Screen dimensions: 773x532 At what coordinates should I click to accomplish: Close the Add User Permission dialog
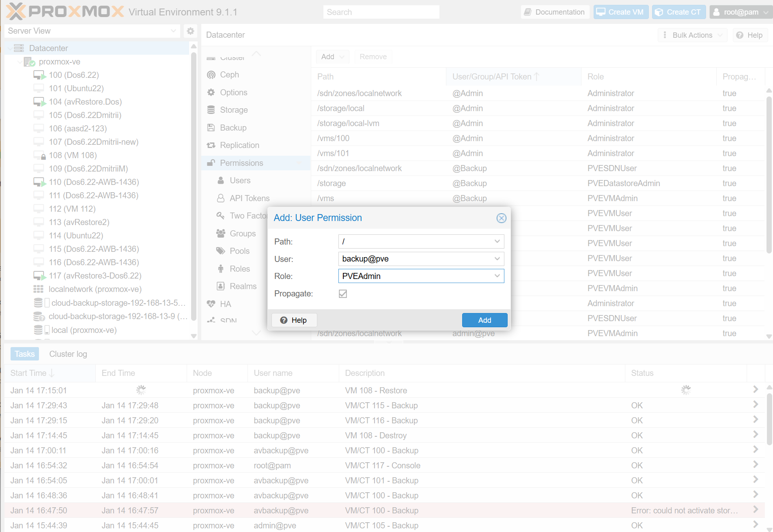501,218
